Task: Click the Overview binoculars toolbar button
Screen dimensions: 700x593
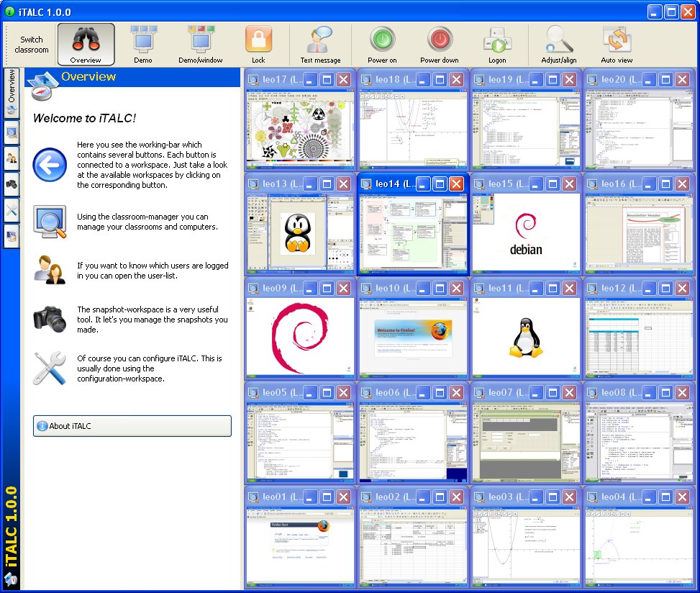Action: [x=86, y=45]
